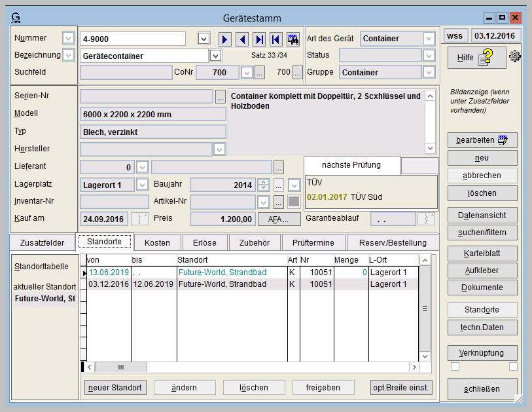Screen dimensions: 532x412
Task: Open the Gruppe dropdown list
Action: point(429,73)
